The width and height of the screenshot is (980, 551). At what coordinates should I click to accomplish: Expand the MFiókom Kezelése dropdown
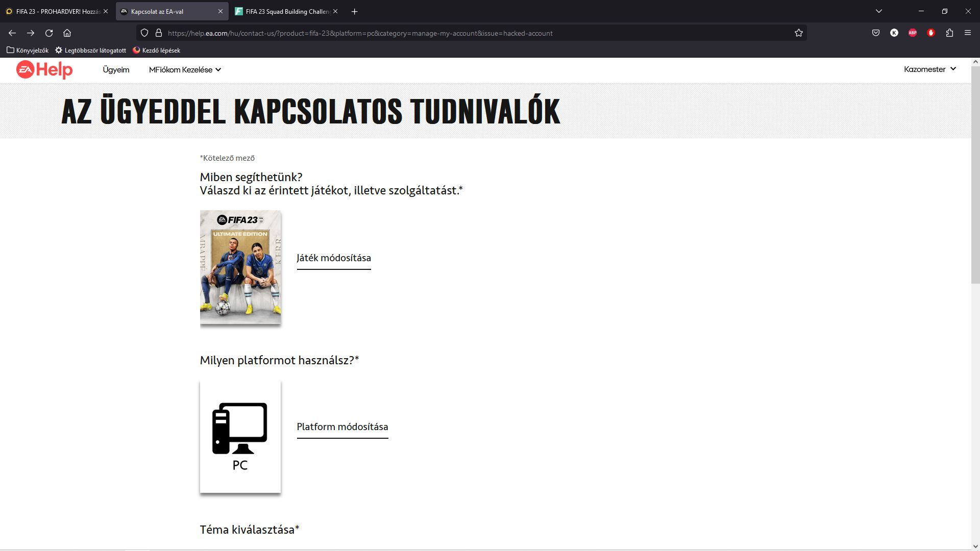(185, 70)
